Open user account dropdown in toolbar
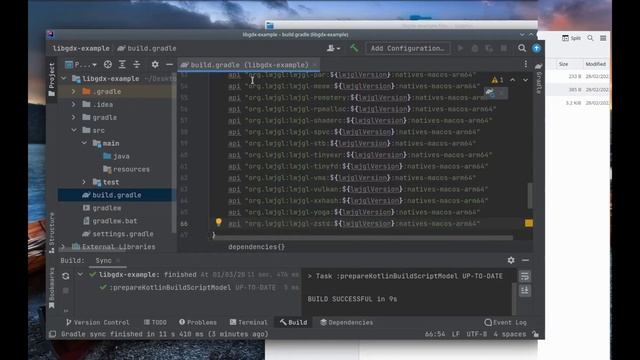 [x=333, y=48]
